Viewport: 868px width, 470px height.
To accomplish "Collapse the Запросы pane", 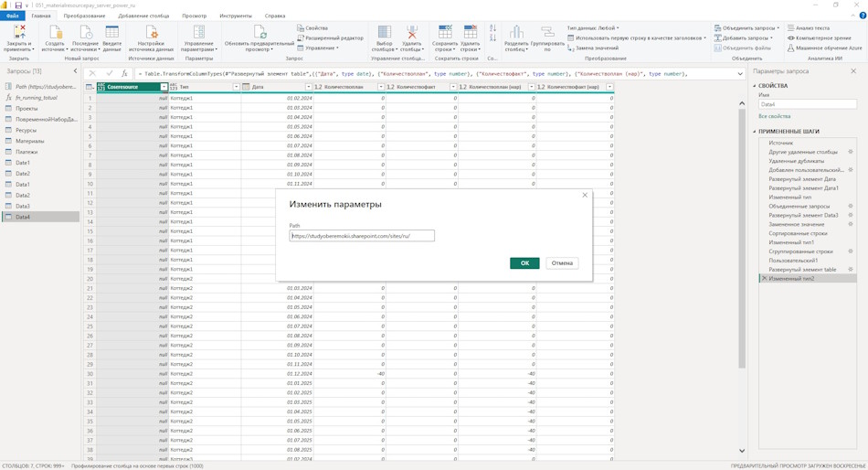I will pyautogui.click(x=75, y=71).
